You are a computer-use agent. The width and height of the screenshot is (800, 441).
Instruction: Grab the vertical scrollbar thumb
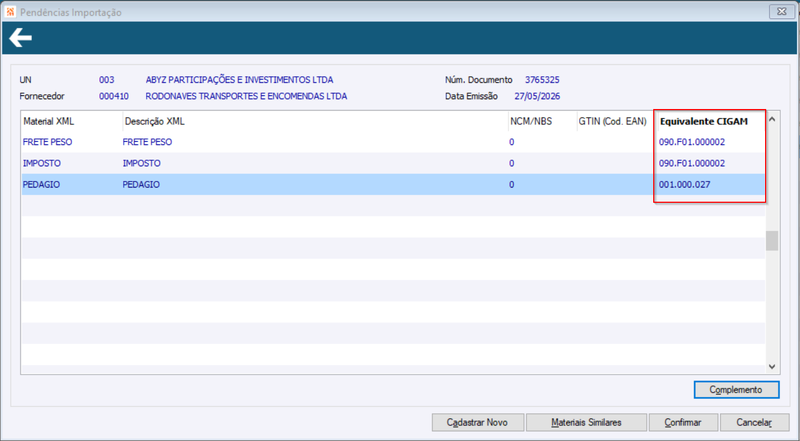tap(771, 240)
